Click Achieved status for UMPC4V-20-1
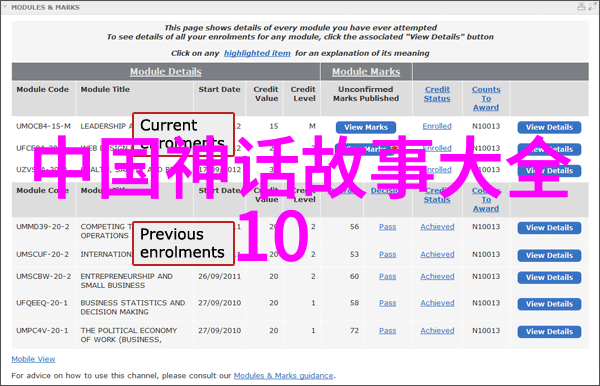Screen dimensions: 600x386 437,331
